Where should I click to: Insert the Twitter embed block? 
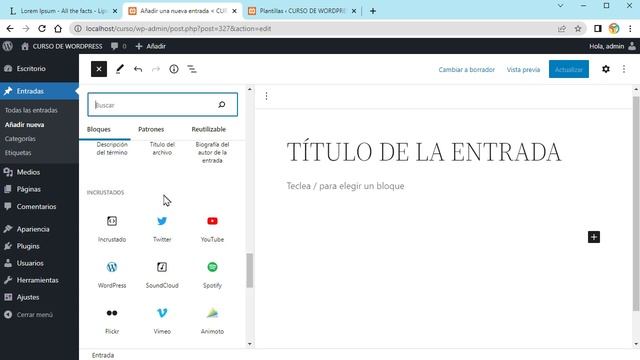tap(162, 229)
